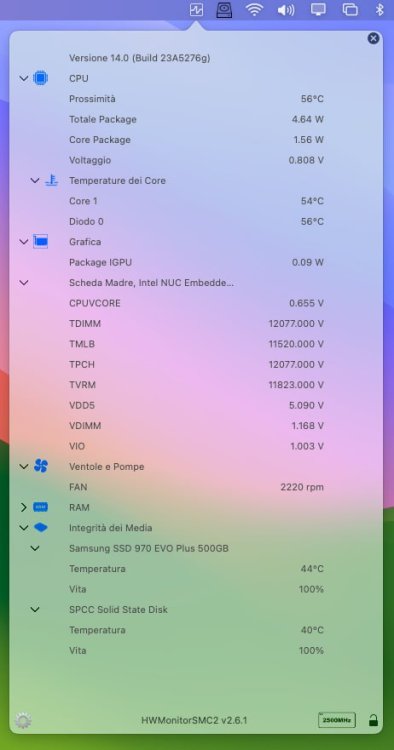Click the blue CPU chip icon
The width and height of the screenshot is (394, 750).
(41, 78)
